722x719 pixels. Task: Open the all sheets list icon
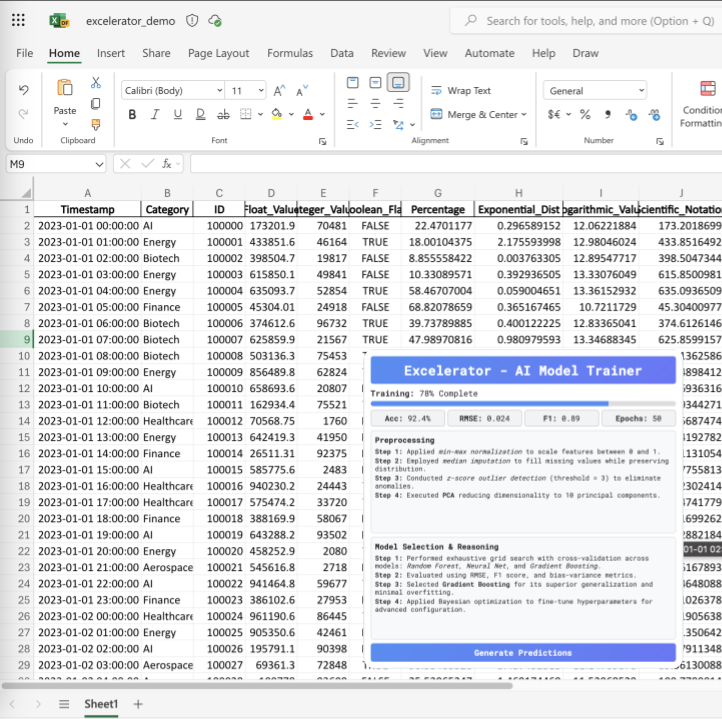(x=64, y=704)
